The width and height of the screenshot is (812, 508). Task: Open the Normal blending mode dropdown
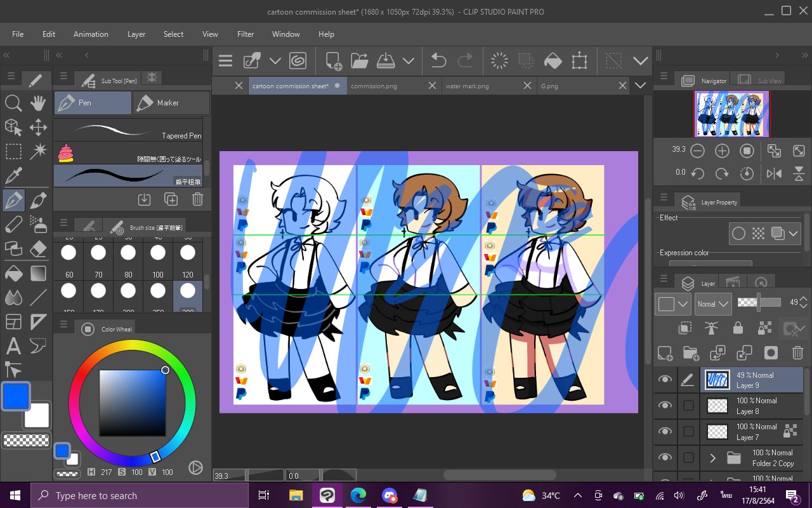712,304
